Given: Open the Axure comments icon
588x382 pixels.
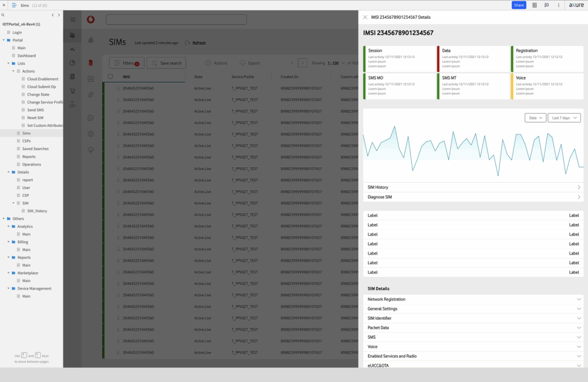Looking at the screenshot, I should point(546,5).
